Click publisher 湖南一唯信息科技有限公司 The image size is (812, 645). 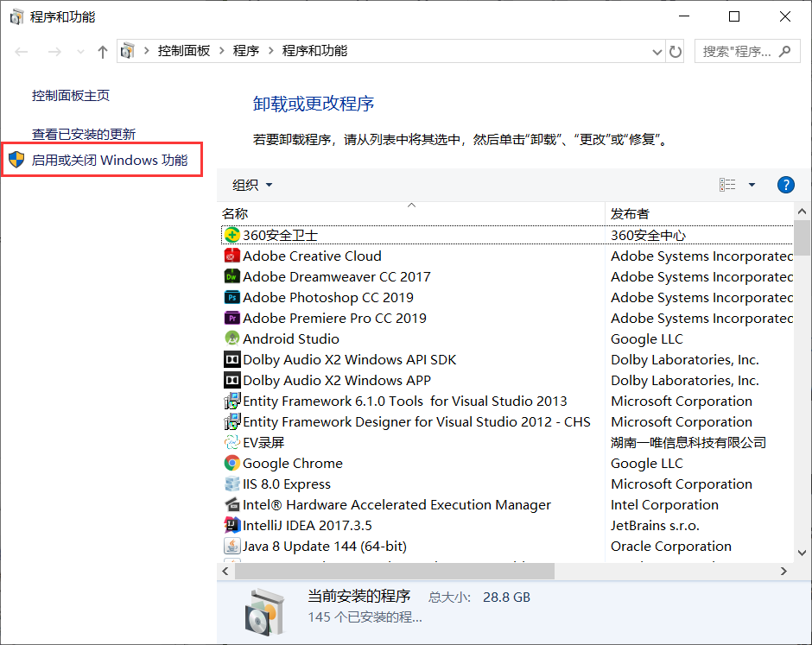(688, 442)
